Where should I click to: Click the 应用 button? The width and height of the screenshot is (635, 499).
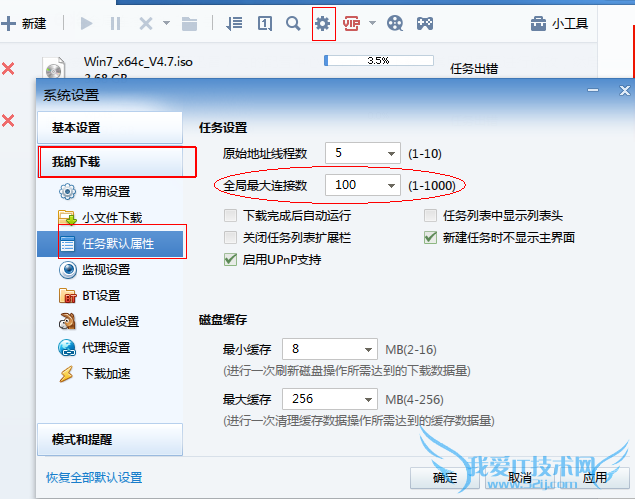pyautogui.click(x=595, y=478)
